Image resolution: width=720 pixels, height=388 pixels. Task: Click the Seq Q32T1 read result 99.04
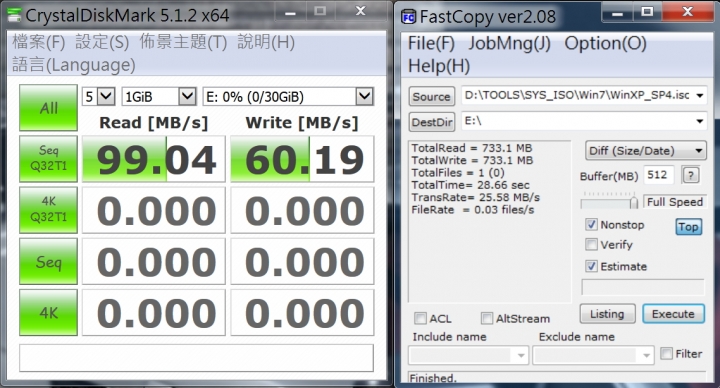click(154, 159)
